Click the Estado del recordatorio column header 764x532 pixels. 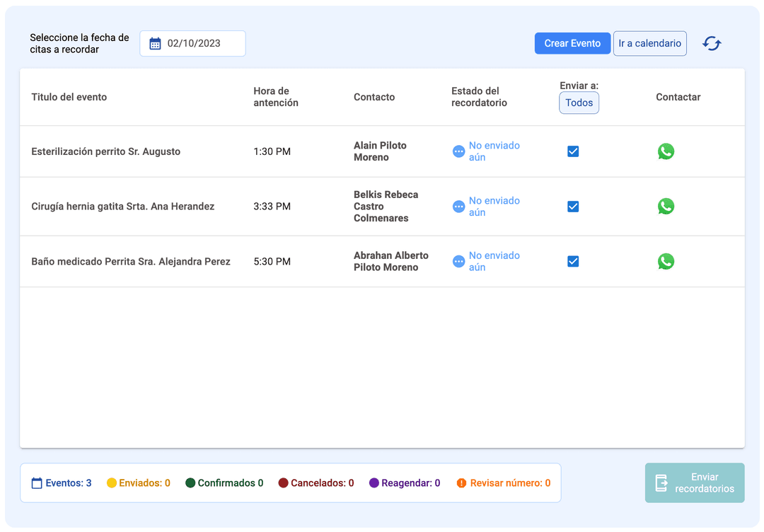pyautogui.click(x=479, y=97)
